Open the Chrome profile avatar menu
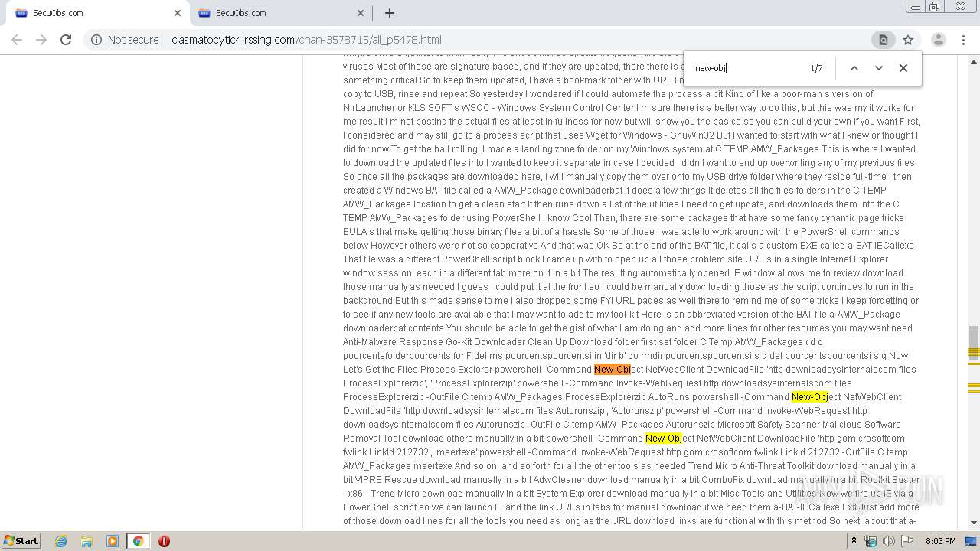 938,40
